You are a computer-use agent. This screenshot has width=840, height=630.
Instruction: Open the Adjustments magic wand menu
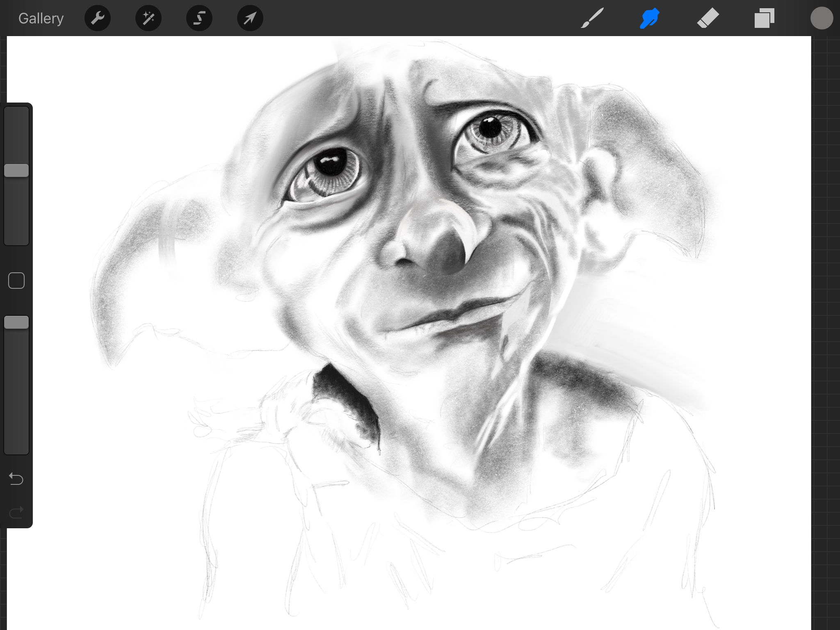click(x=148, y=18)
